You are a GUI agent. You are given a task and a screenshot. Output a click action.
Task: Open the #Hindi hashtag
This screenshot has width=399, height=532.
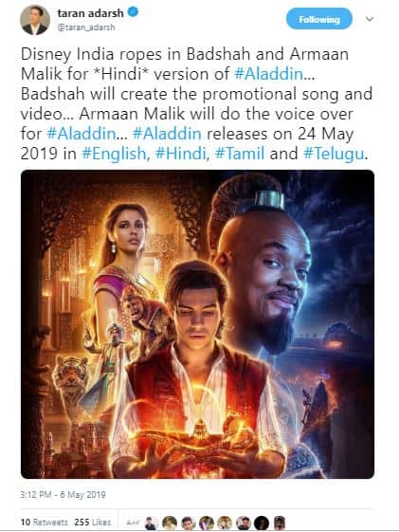[180, 153]
